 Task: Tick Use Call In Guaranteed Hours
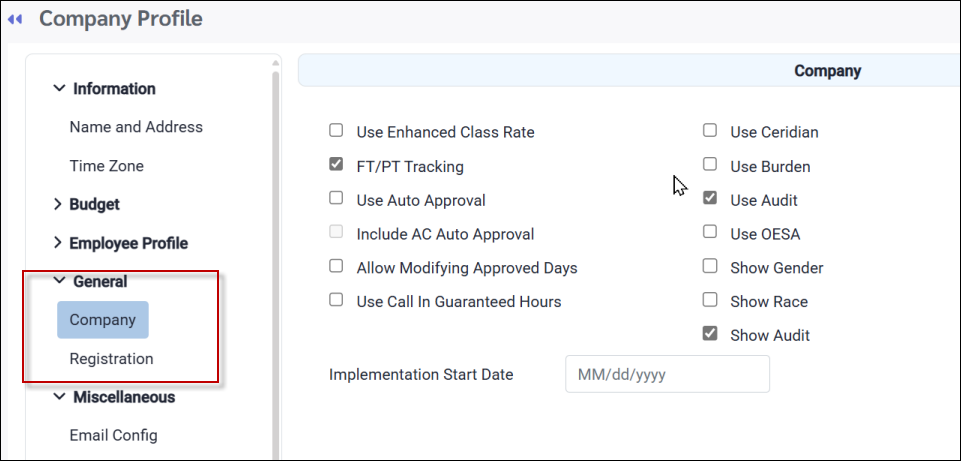click(x=336, y=300)
